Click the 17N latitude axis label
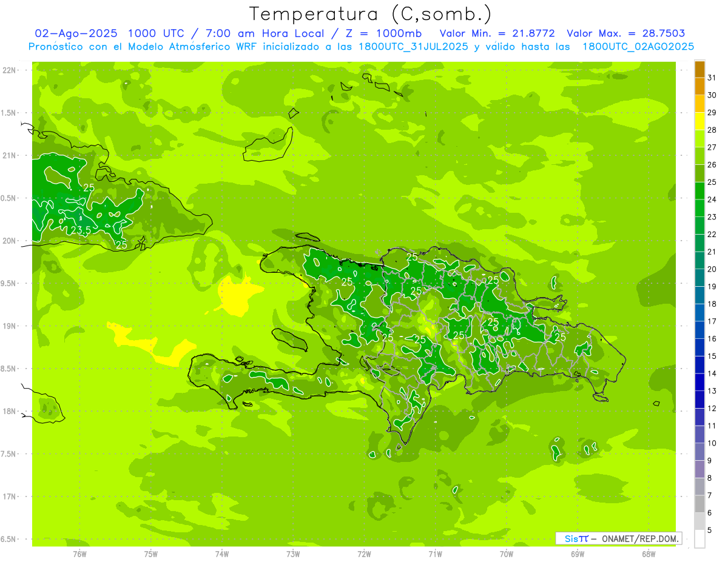The height and width of the screenshot is (562, 728). click(x=8, y=497)
